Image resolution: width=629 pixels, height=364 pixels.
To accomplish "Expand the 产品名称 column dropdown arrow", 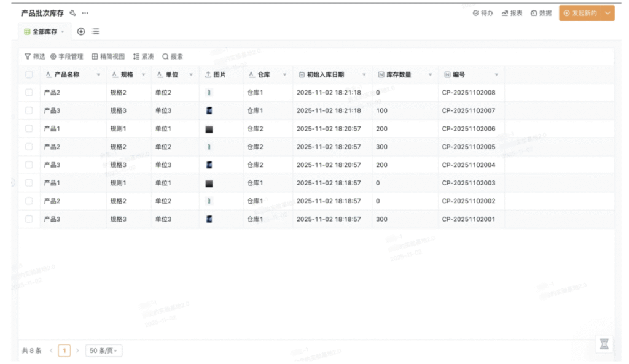I will tap(98, 75).
